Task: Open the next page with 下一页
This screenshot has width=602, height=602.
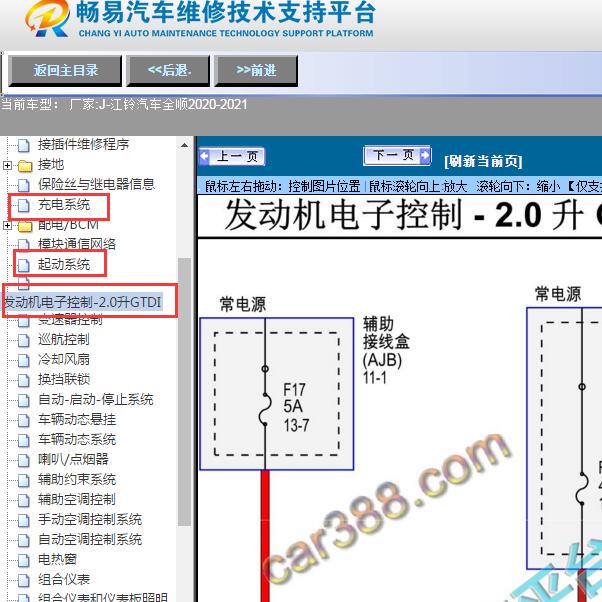Action: (x=397, y=155)
